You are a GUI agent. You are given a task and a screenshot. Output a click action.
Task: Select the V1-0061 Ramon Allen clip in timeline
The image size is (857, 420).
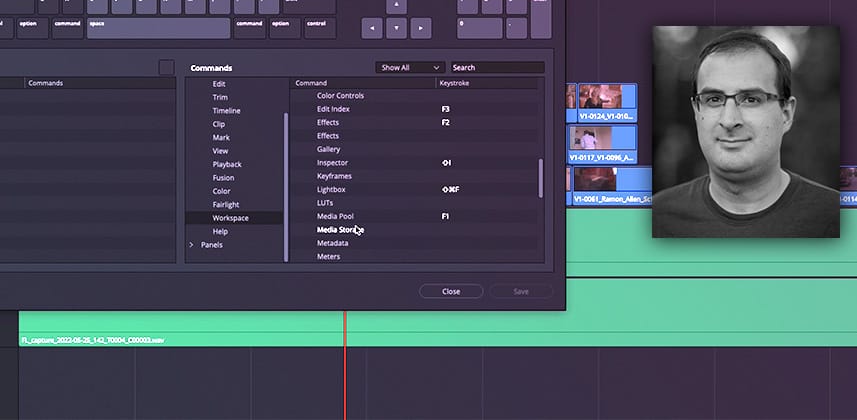(612, 186)
